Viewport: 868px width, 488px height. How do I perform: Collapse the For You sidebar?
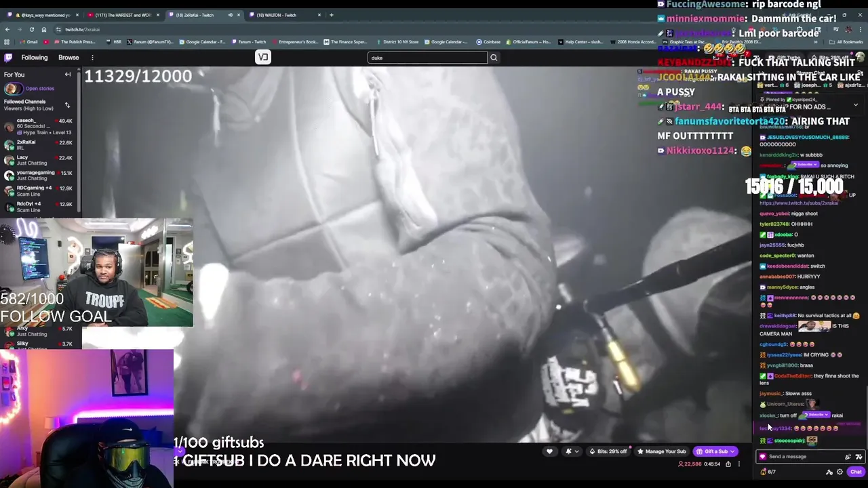68,75
